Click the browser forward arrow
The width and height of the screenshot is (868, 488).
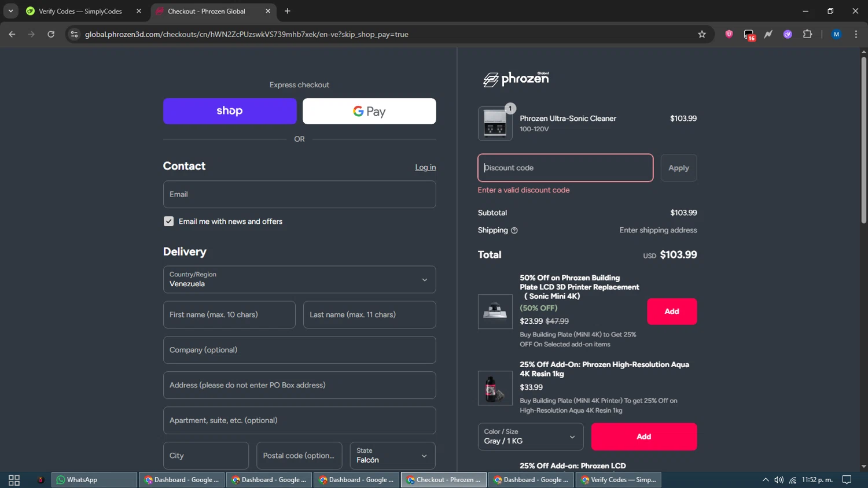[x=31, y=34]
